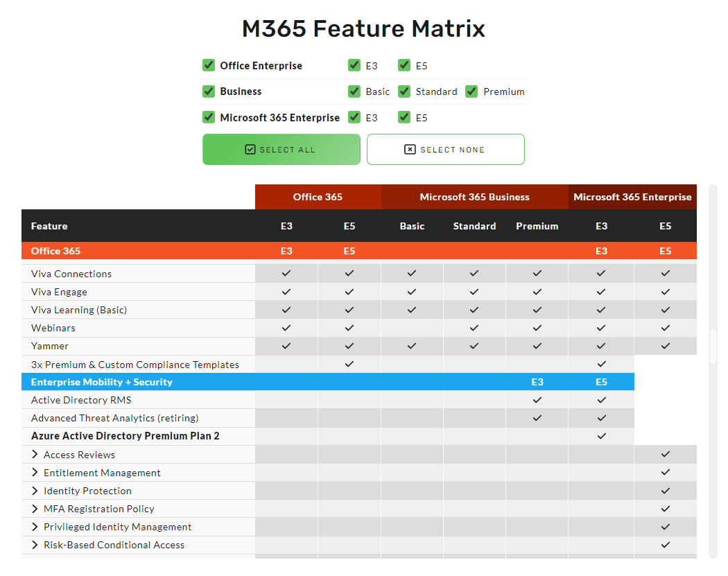Expand Privileged Identity Management details
728x576 pixels.
pyautogui.click(x=35, y=527)
